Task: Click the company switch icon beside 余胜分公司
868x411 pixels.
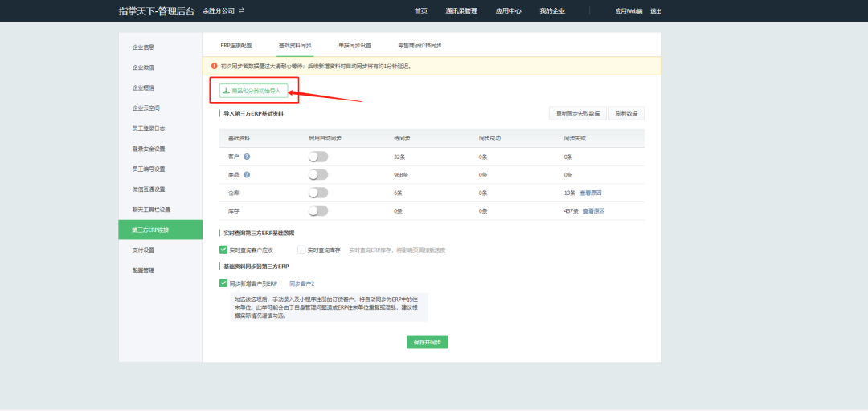Action: [241, 10]
